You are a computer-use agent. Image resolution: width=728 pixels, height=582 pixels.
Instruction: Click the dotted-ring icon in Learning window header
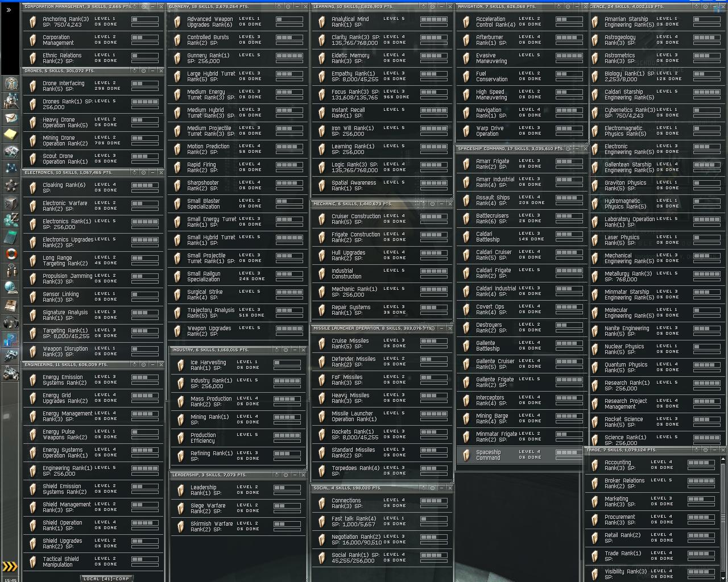point(423,7)
